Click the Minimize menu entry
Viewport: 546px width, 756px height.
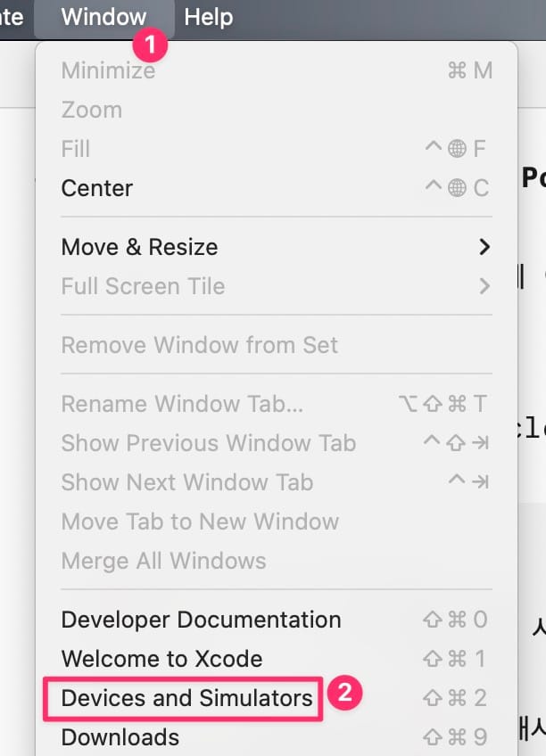pyautogui.click(x=276, y=70)
